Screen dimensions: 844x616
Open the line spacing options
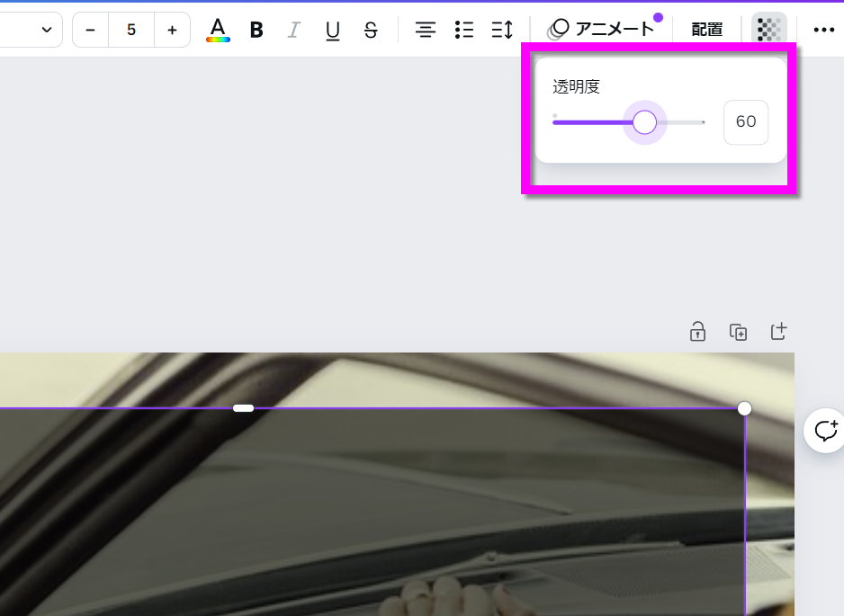(x=502, y=30)
